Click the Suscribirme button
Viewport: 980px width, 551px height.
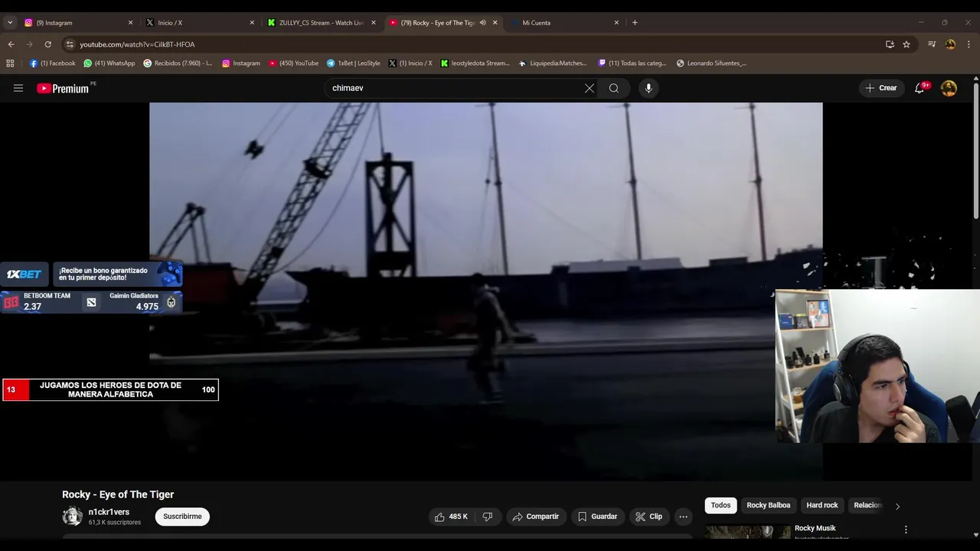pyautogui.click(x=182, y=517)
